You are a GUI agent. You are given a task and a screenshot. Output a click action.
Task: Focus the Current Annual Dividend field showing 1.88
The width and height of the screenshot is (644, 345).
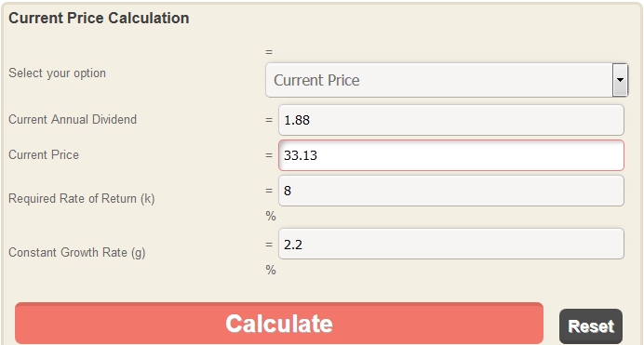click(451, 120)
